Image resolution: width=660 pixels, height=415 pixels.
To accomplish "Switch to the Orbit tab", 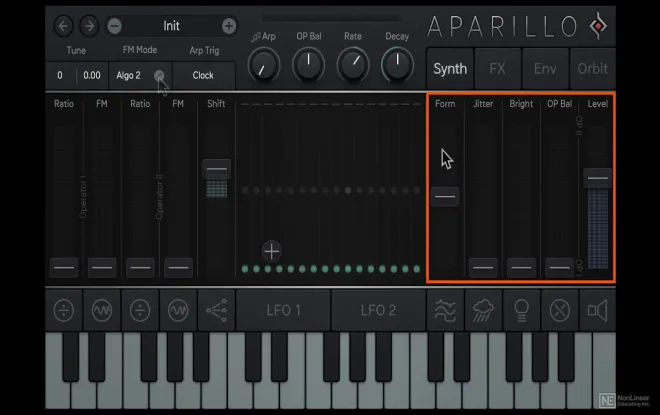I will (x=593, y=69).
